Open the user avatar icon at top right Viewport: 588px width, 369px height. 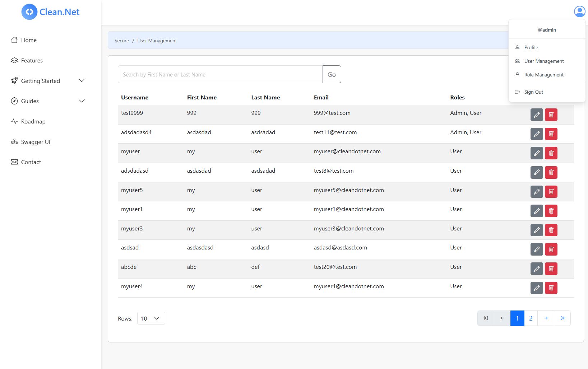579,11
